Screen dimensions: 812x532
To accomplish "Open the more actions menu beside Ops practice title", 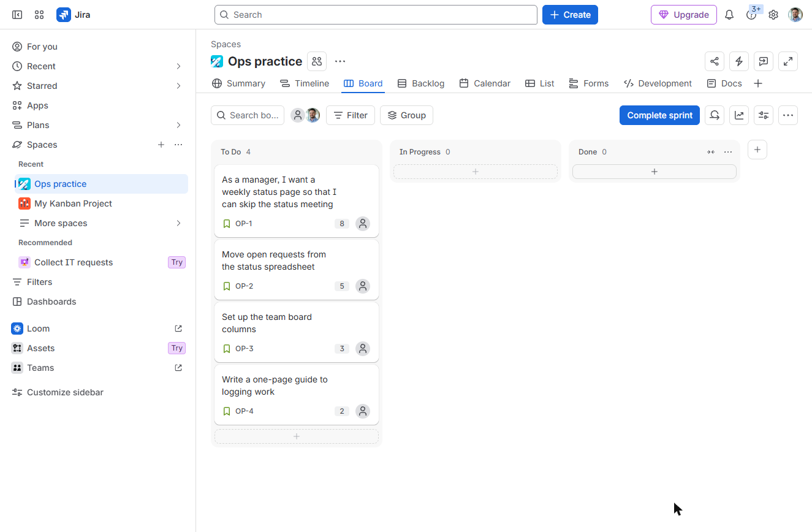I will (x=340, y=61).
